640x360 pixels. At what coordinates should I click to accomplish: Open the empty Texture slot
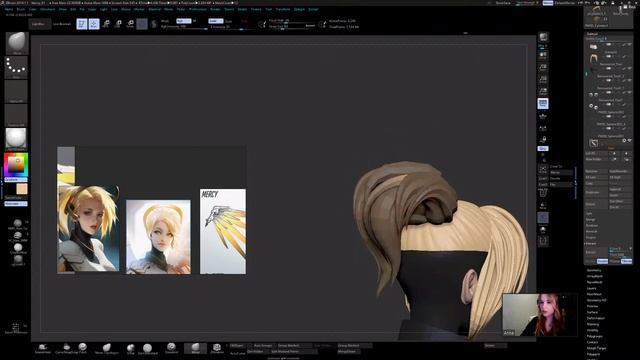(16, 115)
